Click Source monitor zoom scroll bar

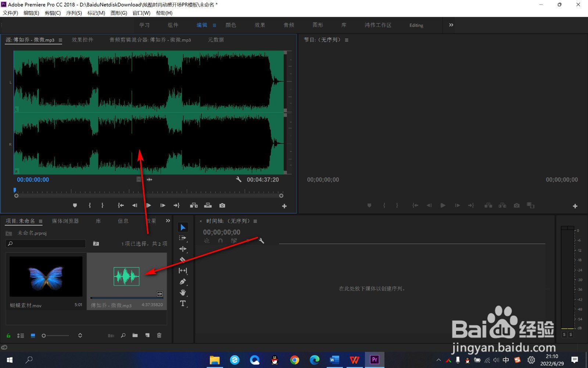148,196
